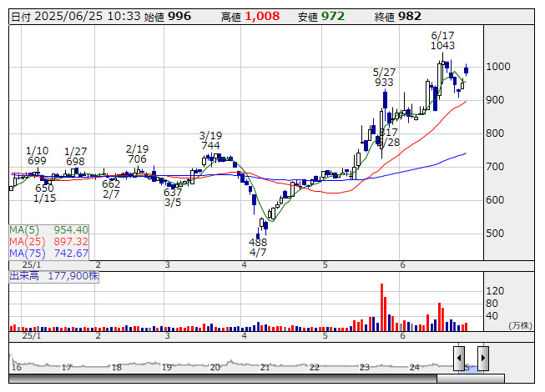
Task: Click the 5/27 933 peak annotation
Action: click(384, 78)
